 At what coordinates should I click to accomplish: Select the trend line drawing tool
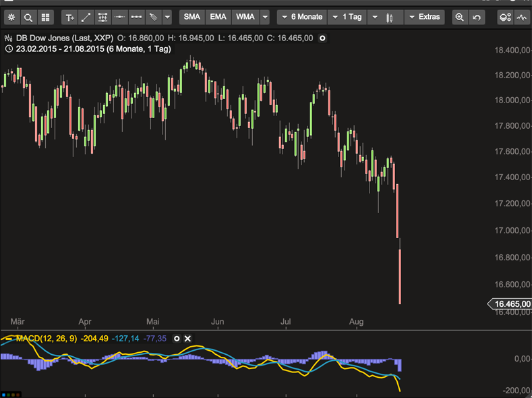(x=86, y=18)
